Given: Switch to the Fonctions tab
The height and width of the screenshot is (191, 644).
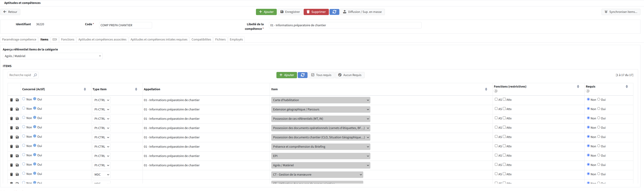Looking at the screenshot, I should pyautogui.click(x=67, y=40).
